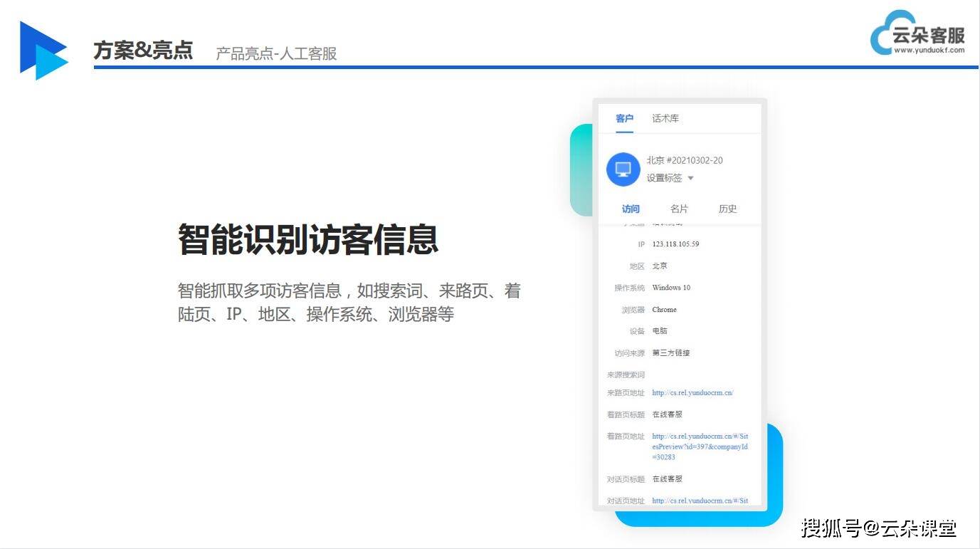Select the 客户 tab
980x549 pixels.
click(x=624, y=118)
